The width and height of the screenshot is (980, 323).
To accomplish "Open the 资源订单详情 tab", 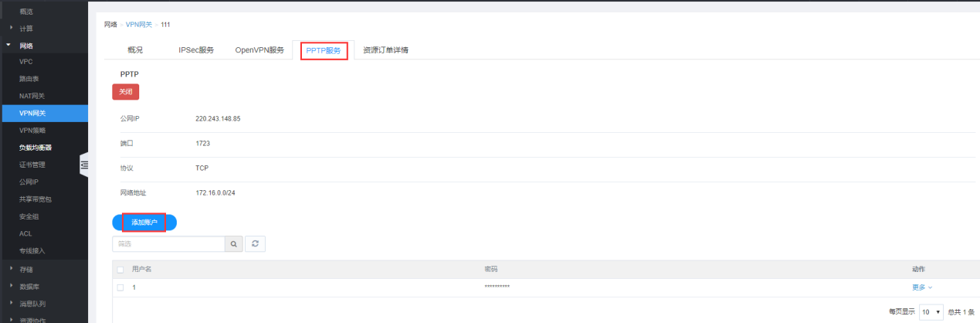I will tap(385, 50).
